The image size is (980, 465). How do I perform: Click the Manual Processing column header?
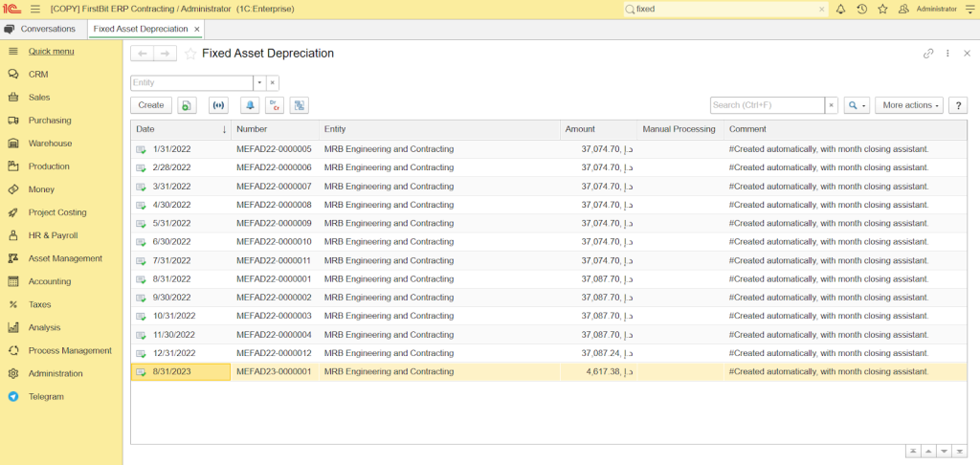coord(680,129)
